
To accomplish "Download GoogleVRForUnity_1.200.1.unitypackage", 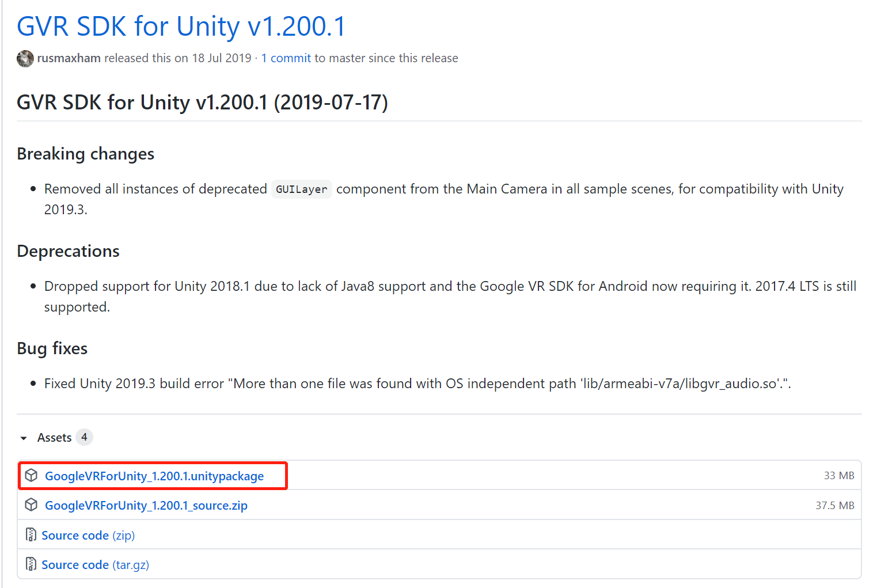I will click(x=154, y=476).
